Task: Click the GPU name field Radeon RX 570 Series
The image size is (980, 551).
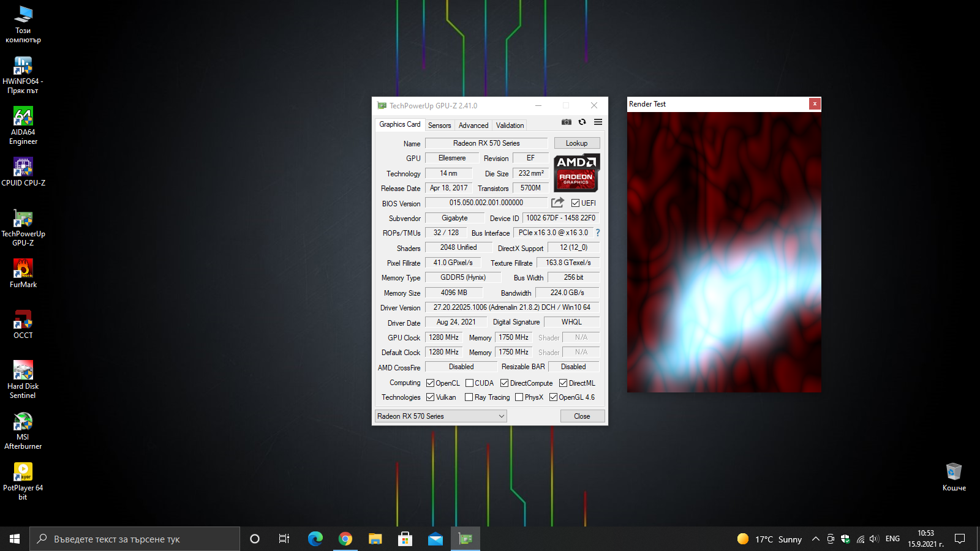Action: pos(486,143)
